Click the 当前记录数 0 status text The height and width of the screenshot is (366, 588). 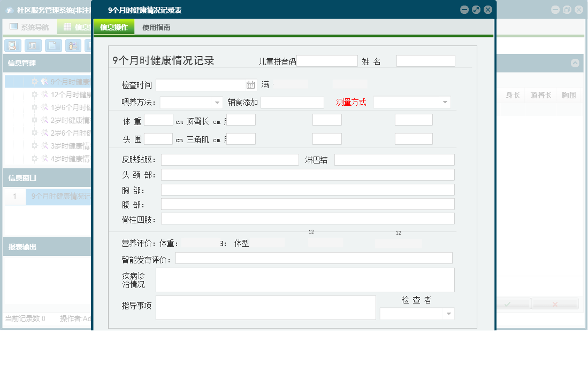[x=25, y=318]
